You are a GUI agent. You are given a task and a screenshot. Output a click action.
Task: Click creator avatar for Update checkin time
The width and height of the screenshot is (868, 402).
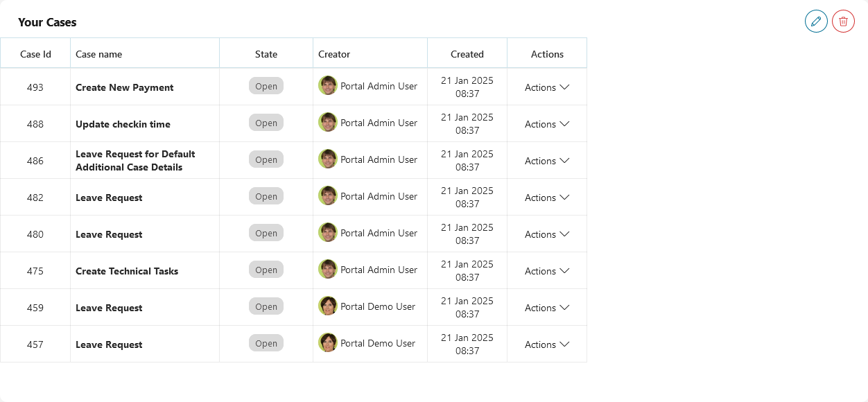coord(328,123)
